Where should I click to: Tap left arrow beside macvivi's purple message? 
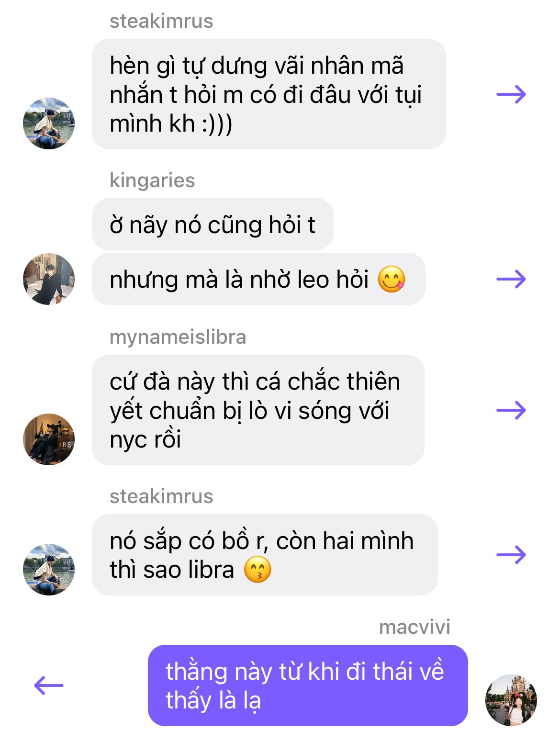tap(49, 685)
